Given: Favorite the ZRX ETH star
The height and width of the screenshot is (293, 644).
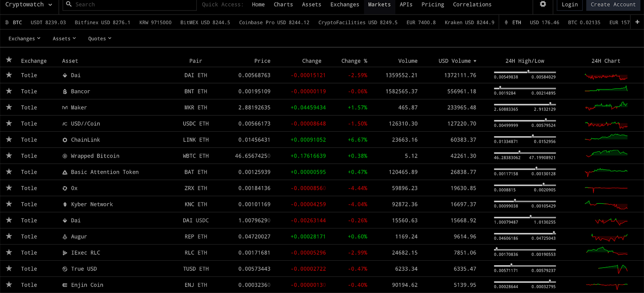Looking at the screenshot, I should point(9,188).
